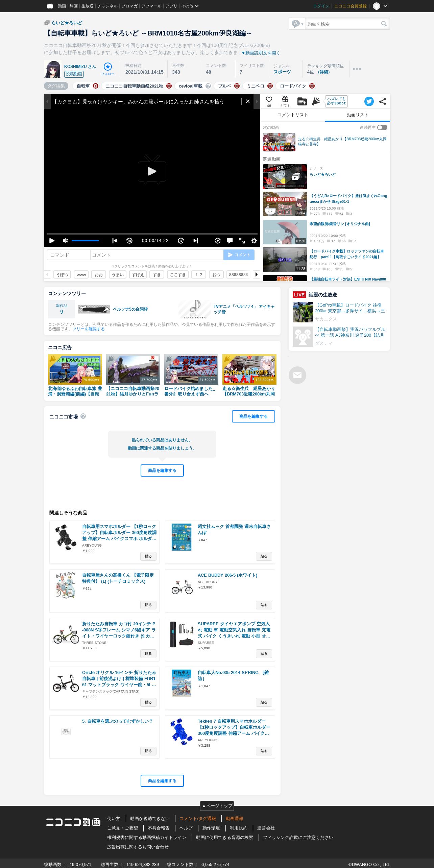Open 生放送 in top navigation
434x868 pixels.
87,6
